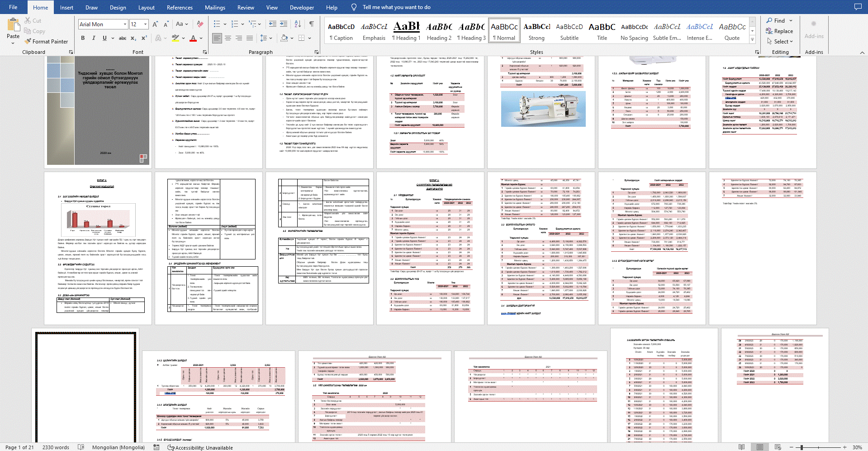Image resolution: width=868 pixels, height=451 pixels.
Task: Click the Multilevel List icon
Action: tap(252, 24)
